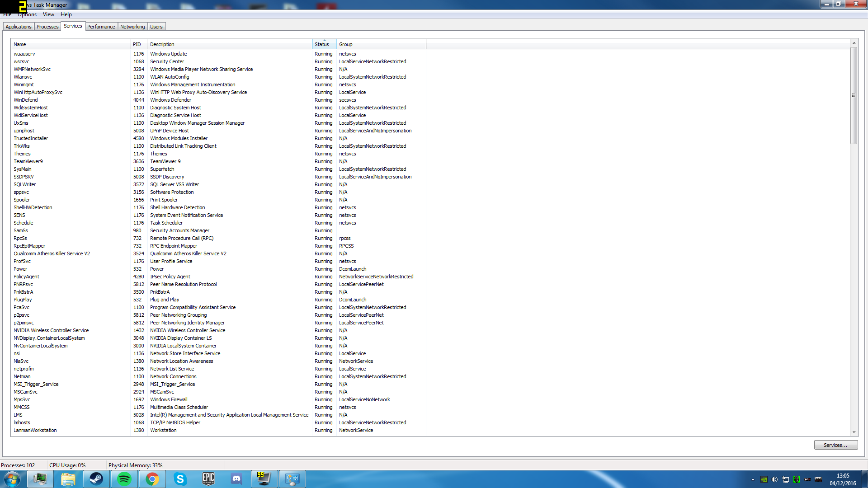Click the 'Processes: 102' status entry
The width and height of the screenshot is (868, 488).
pyautogui.click(x=18, y=465)
